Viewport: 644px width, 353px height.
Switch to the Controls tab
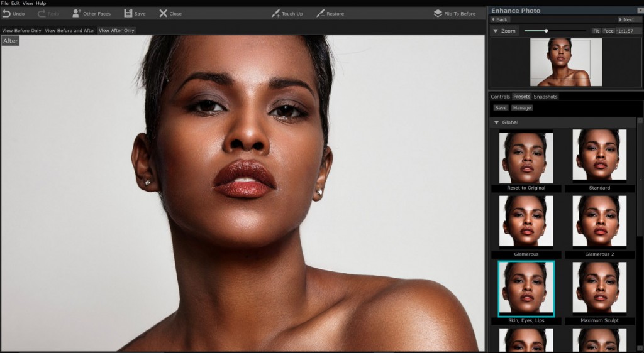[x=500, y=97]
